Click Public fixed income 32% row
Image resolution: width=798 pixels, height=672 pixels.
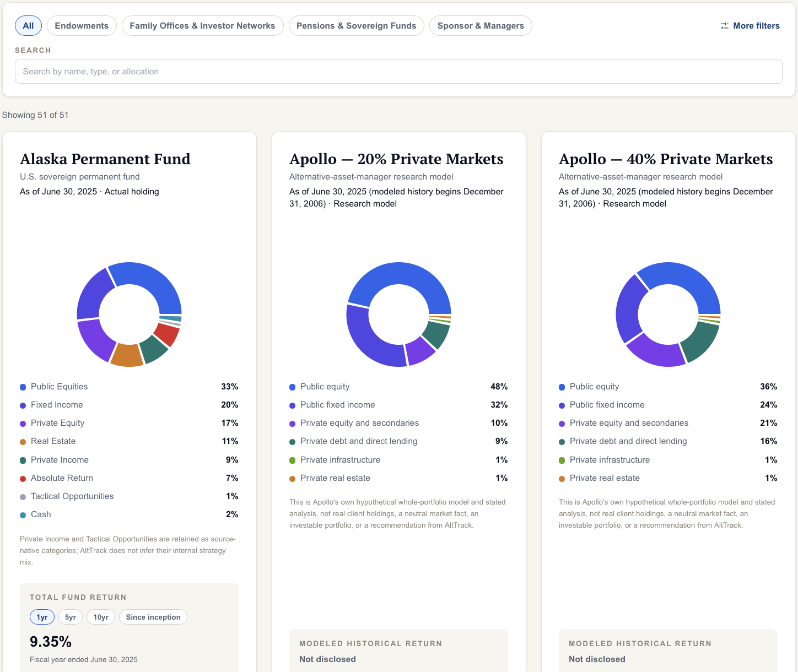[398, 405]
